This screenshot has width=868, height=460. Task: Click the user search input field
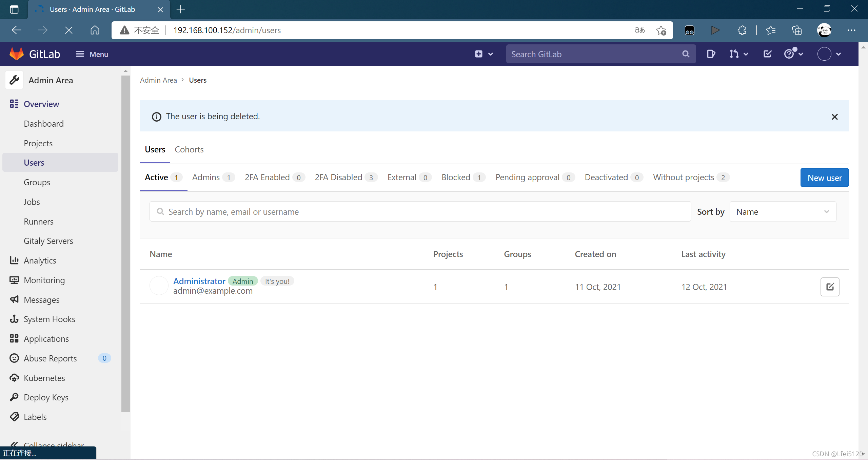coord(420,212)
